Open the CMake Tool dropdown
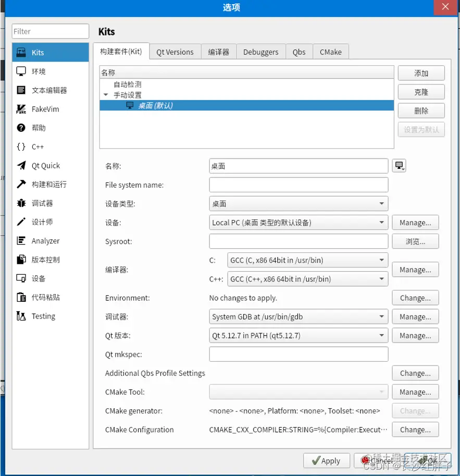 pos(299,392)
